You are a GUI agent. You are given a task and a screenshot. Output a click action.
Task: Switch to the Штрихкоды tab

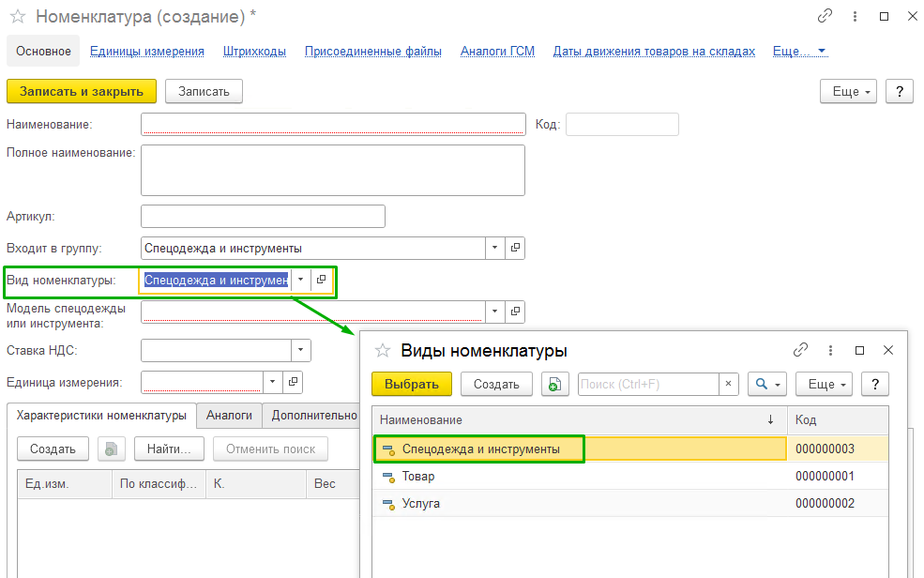254,52
